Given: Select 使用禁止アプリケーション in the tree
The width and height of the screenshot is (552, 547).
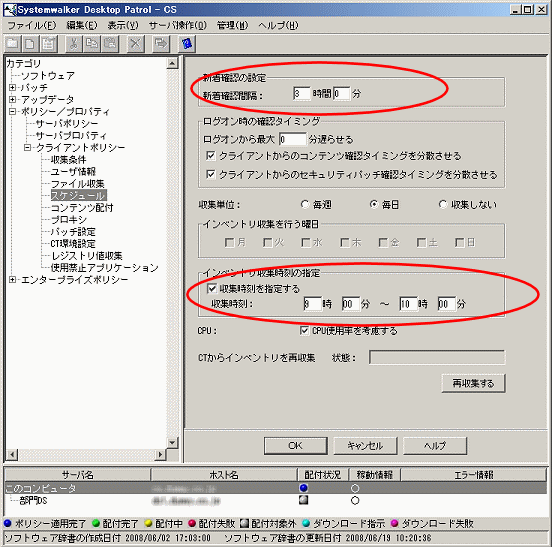Looking at the screenshot, I should pyautogui.click(x=105, y=268).
